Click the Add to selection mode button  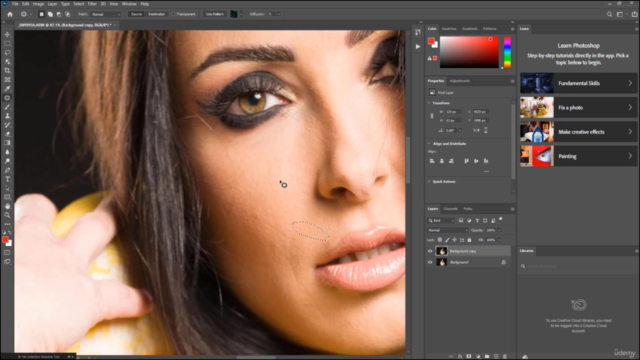click(50, 14)
